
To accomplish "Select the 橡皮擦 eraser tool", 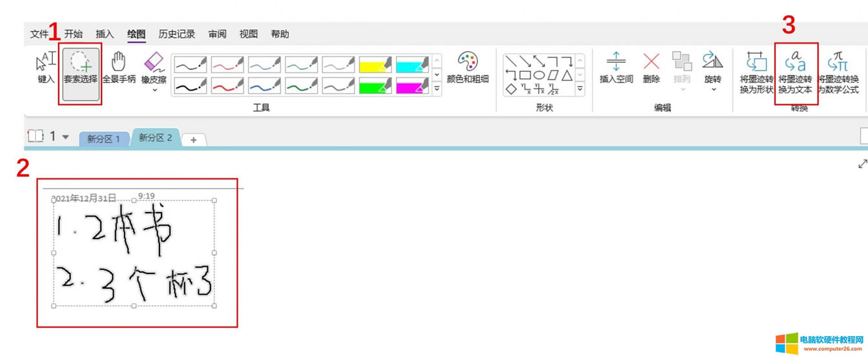I will tap(154, 68).
